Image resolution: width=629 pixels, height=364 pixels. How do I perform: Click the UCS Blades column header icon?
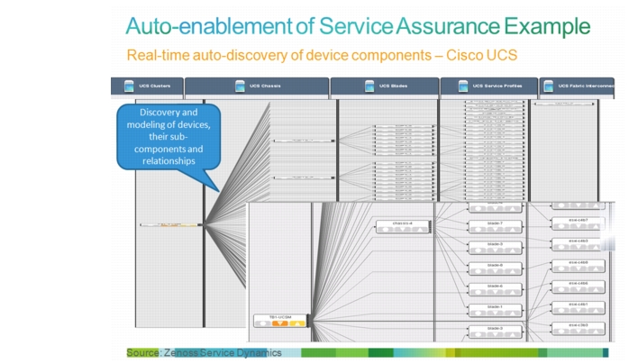click(x=369, y=86)
